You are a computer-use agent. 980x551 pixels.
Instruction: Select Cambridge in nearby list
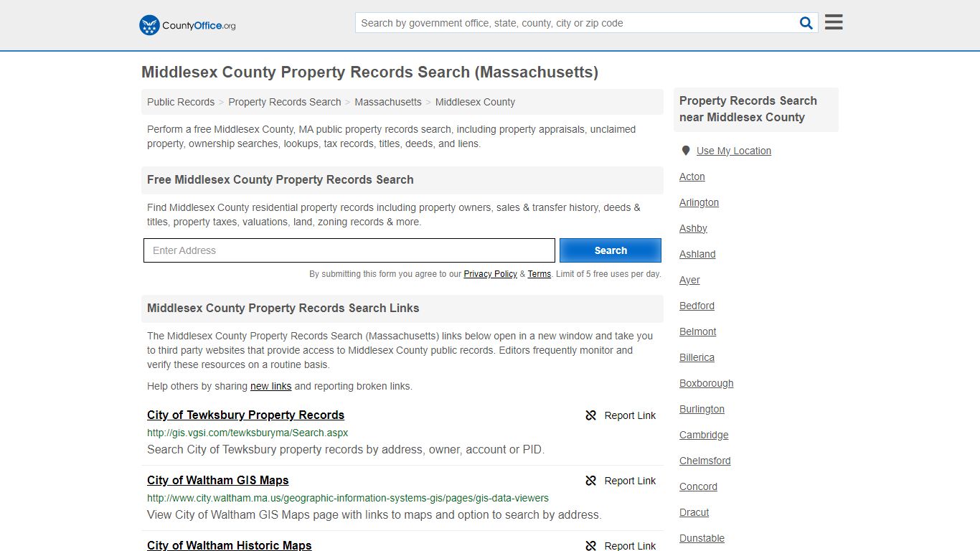pos(704,435)
